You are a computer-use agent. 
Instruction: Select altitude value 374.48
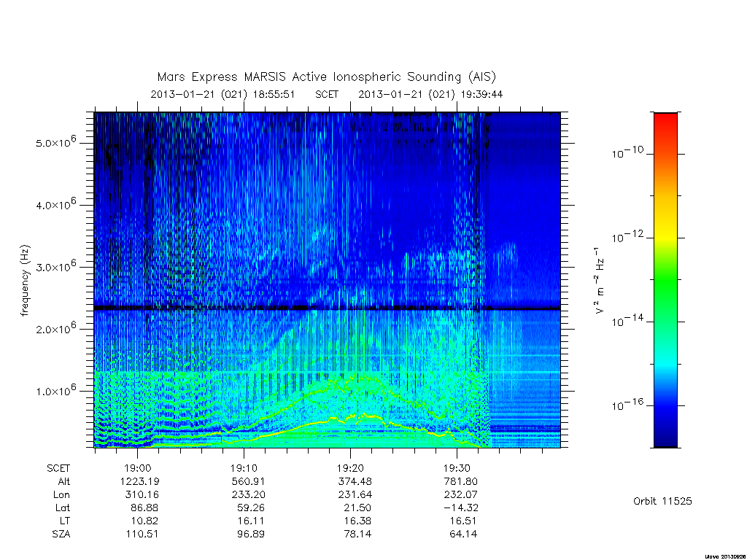coord(355,481)
